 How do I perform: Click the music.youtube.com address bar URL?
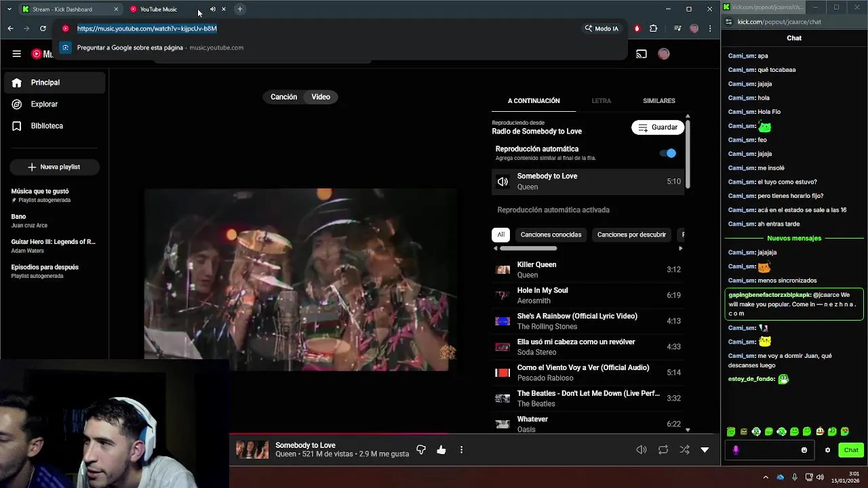pos(147,28)
